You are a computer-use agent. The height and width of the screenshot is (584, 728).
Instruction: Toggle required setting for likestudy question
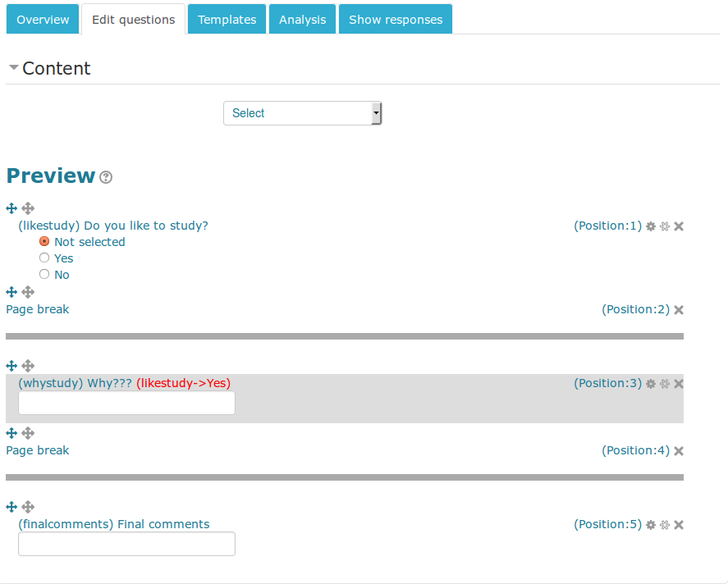click(x=665, y=226)
